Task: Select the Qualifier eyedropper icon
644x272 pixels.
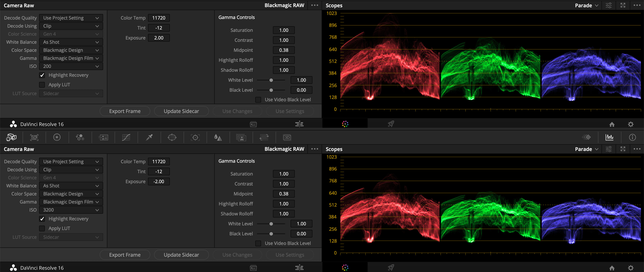Action: click(149, 137)
